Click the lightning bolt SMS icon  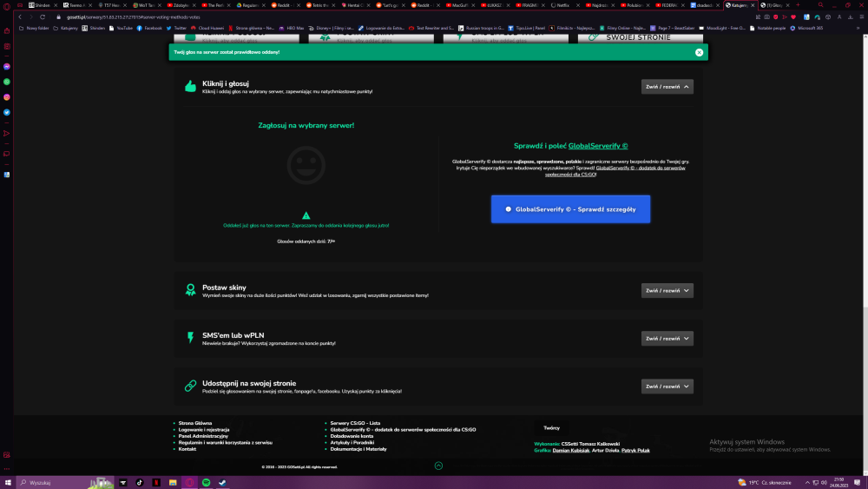tap(190, 338)
